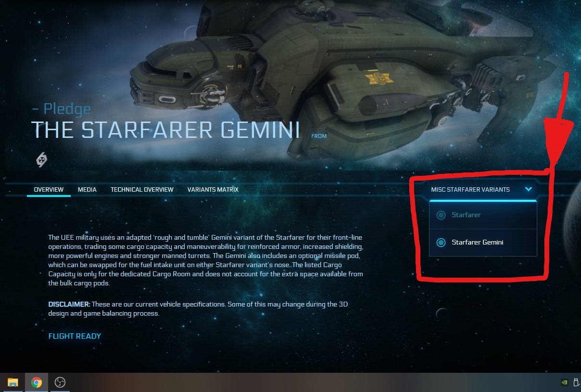Open the Variants Matrix tab

(213, 189)
